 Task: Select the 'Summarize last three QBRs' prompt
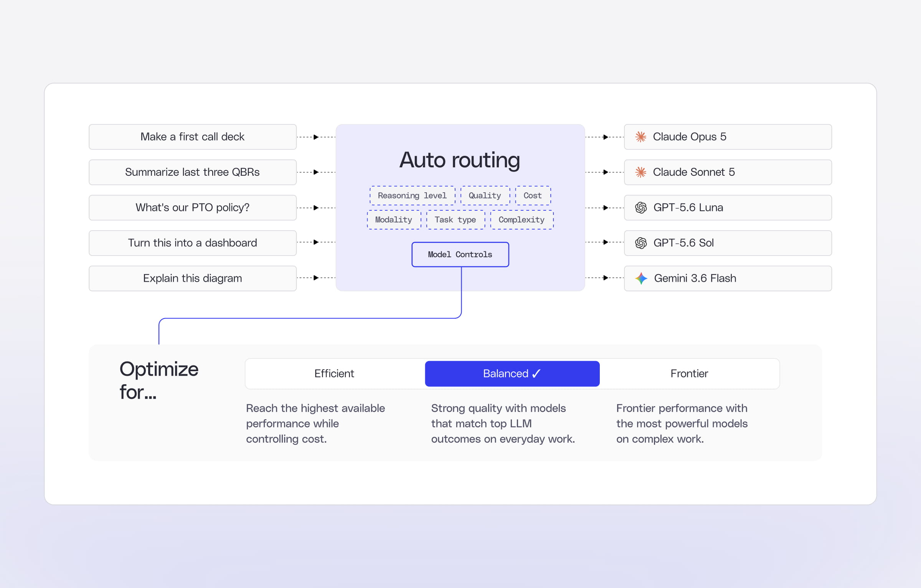click(x=193, y=172)
